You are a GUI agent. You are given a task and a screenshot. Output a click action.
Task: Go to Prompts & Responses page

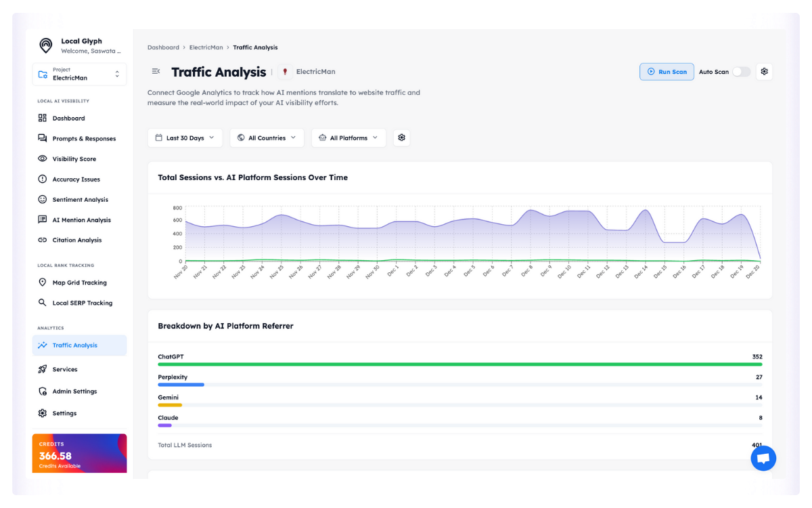(x=84, y=139)
